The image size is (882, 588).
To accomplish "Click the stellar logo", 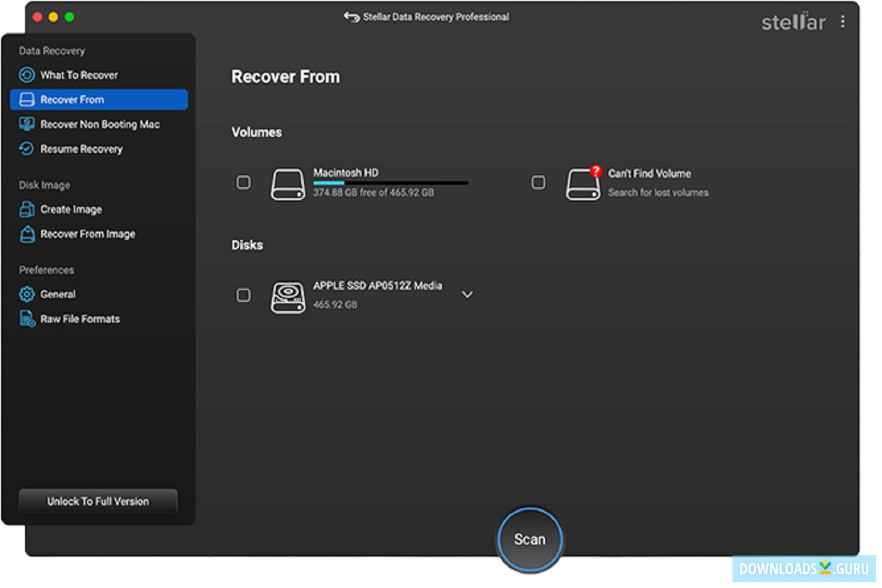I will click(793, 21).
